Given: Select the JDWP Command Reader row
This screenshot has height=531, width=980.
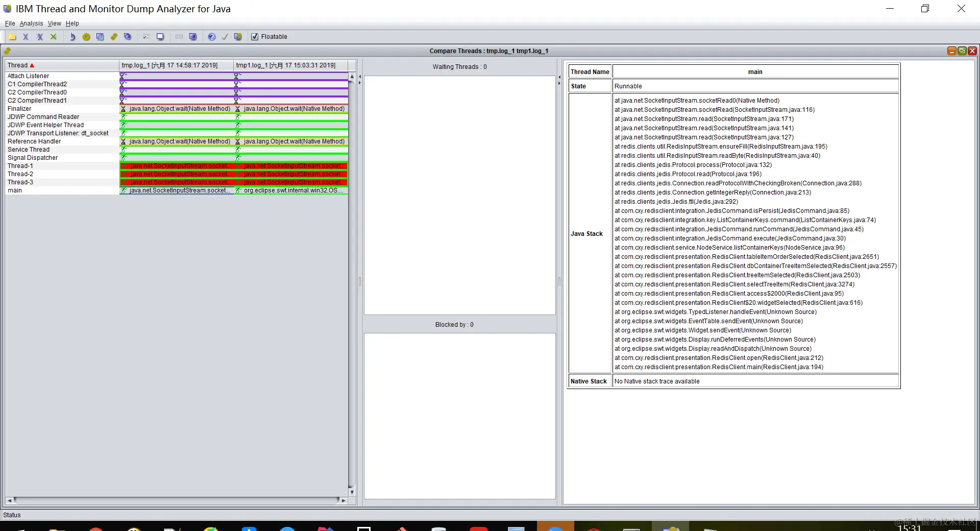Looking at the screenshot, I should coord(62,117).
